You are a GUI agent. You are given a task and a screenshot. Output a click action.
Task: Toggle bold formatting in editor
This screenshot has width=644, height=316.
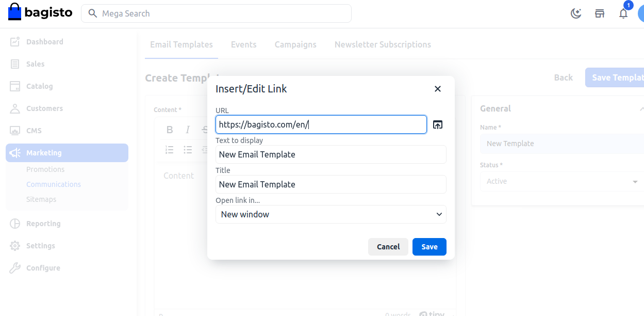pyautogui.click(x=170, y=130)
